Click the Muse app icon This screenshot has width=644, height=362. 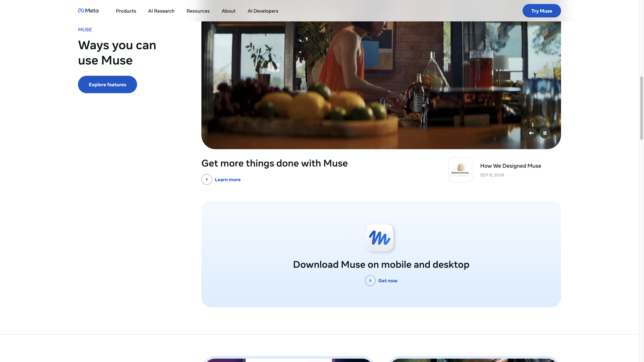click(x=379, y=238)
